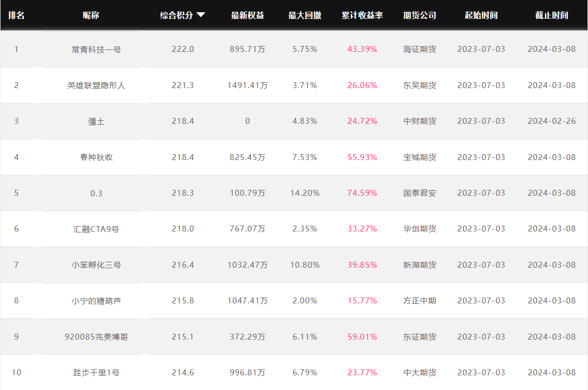The image size is (588, 390).
Task: Select drawdown value 14.20%
Action: (x=305, y=193)
